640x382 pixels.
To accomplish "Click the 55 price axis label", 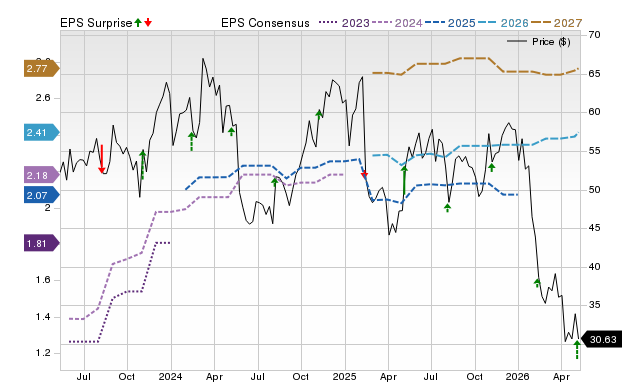I will click(594, 151).
